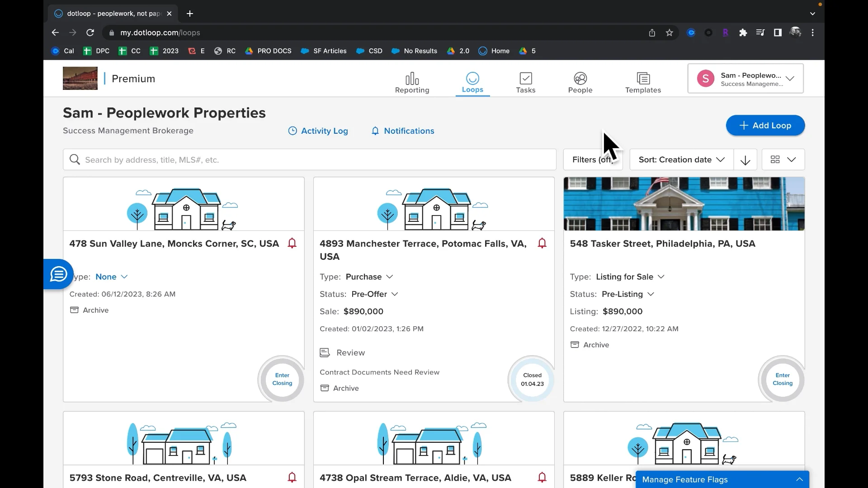Click bell icon on 478 Sun Valley Lane
868x488 pixels.
tap(292, 244)
